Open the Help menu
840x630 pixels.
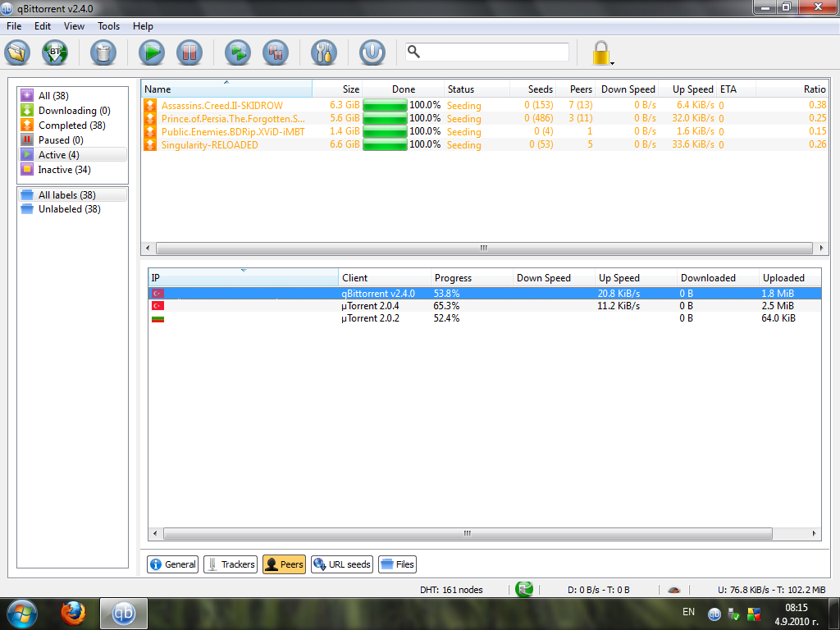[143, 25]
